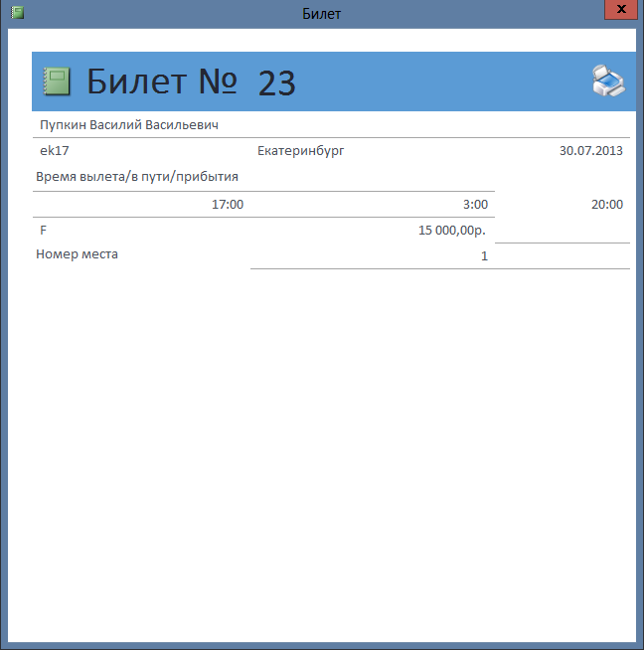
Task: Click the small form icon in title bar
Action: [17, 13]
